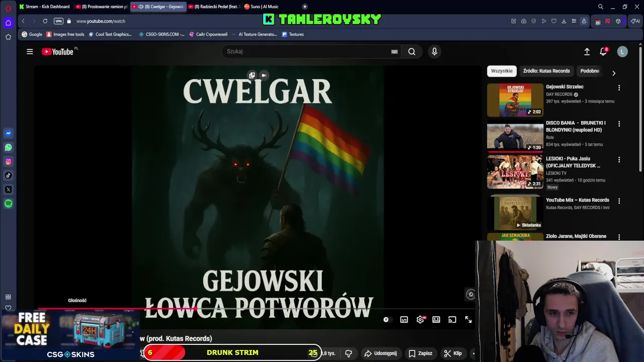The height and width of the screenshot is (362, 644).
Task: Open the Gejowski Strzelec video thumbnail
Action: point(515,100)
